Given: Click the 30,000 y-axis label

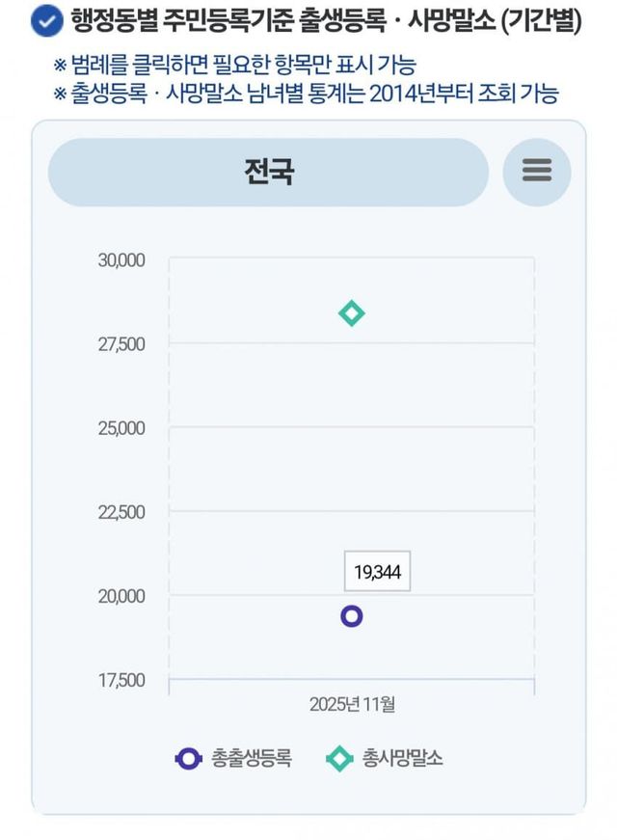Looking at the screenshot, I should [x=121, y=259].
